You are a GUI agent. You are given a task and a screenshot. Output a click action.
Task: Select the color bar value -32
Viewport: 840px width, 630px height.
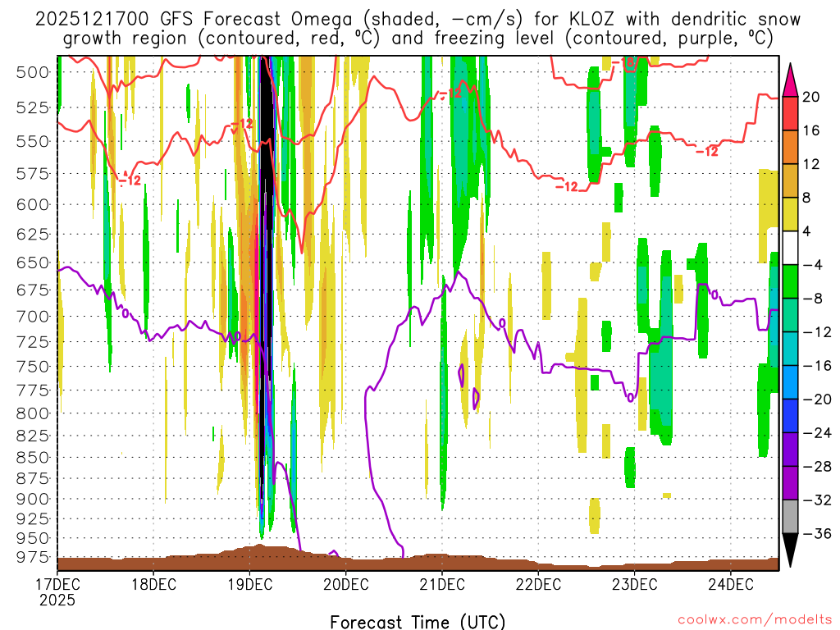click(x=817, y=500)
